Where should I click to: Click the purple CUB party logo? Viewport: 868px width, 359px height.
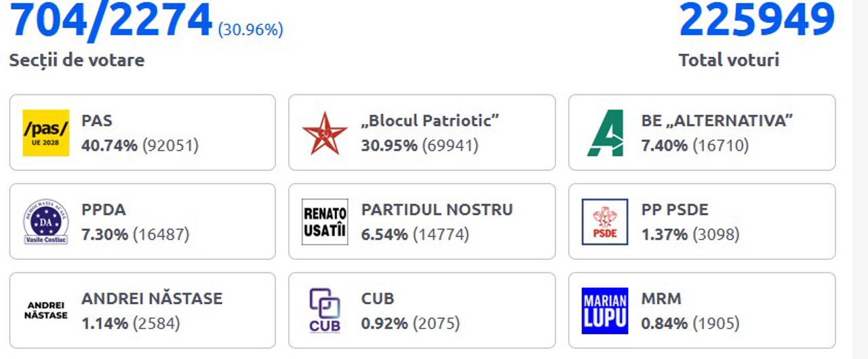click(325, 311)
